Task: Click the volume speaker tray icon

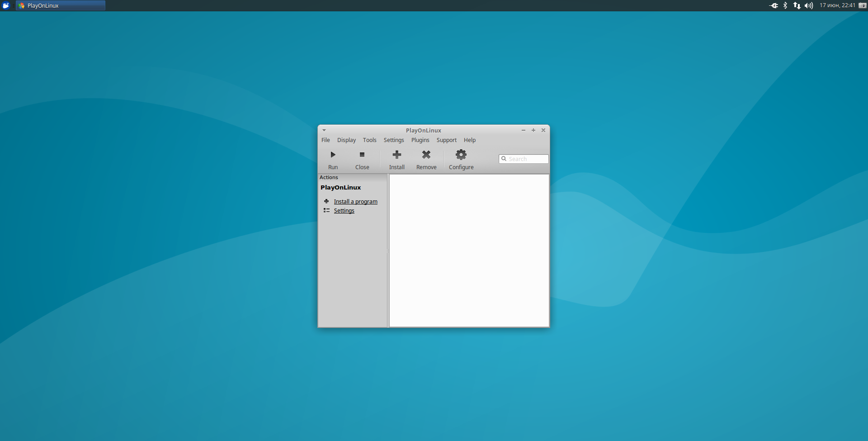Action: pos(809,5)
